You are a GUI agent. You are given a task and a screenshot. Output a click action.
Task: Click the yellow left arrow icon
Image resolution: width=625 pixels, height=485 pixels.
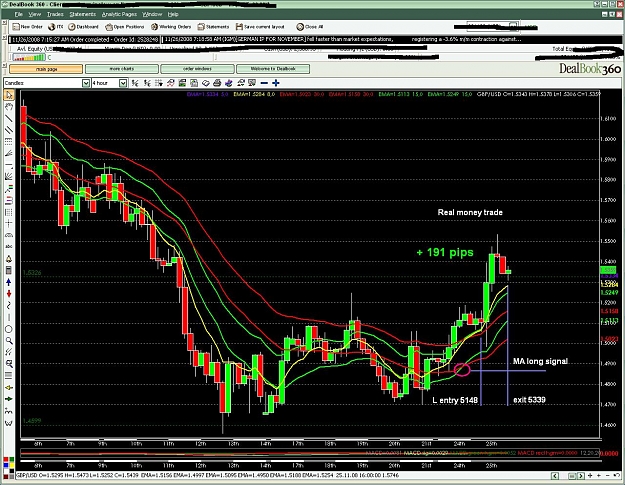click(9, 387)
